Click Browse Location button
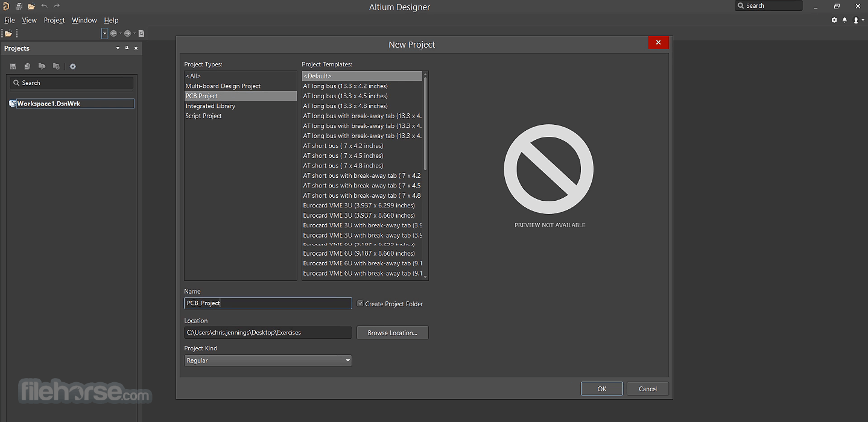 [392, 333]
